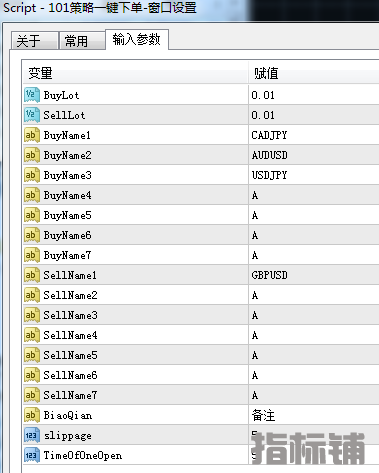Click the BuyLot variable name
Image resolution: width=379 pixels, height=473 pixels.
61,96
